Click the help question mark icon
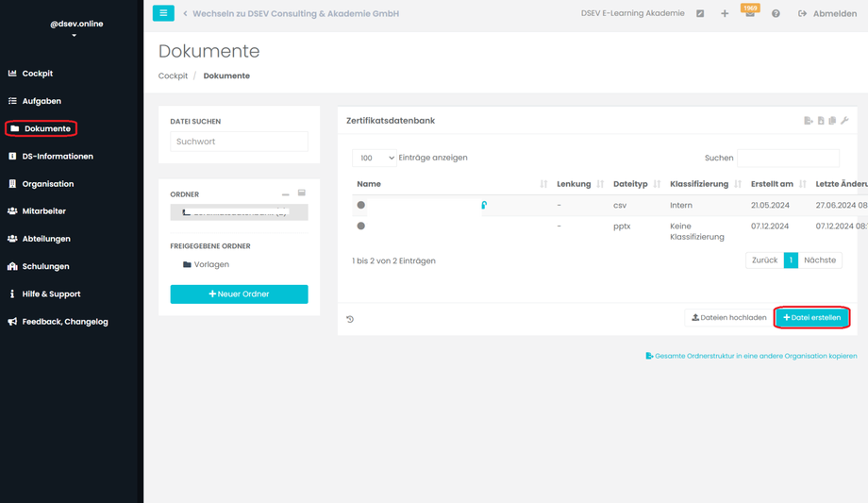 pos(776,14)
